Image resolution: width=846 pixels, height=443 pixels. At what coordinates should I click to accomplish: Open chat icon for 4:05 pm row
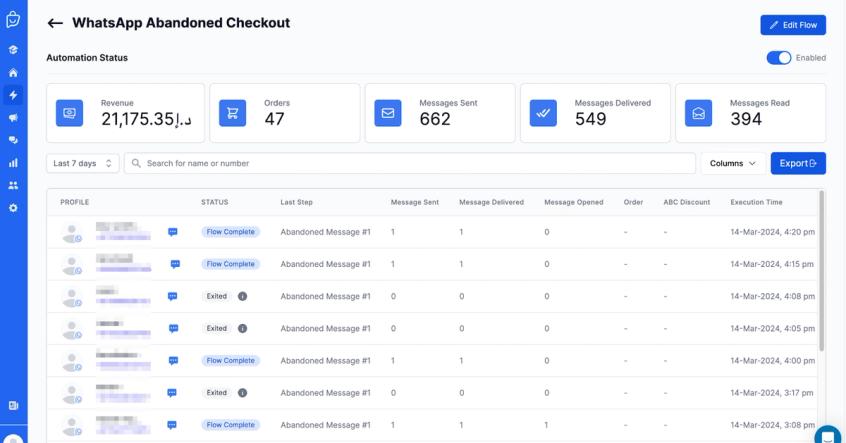coord(174,329)
